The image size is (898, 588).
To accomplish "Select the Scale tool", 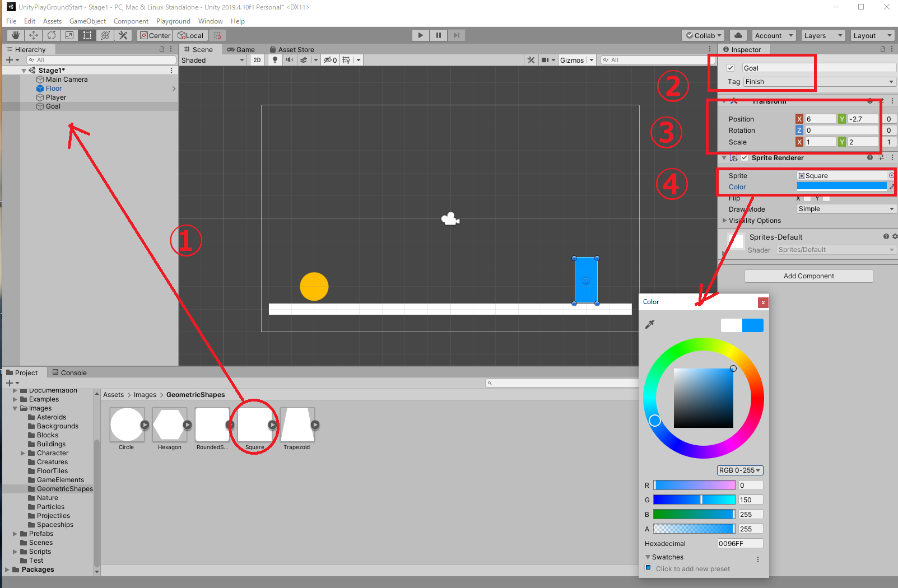I will tap(69, 35).
